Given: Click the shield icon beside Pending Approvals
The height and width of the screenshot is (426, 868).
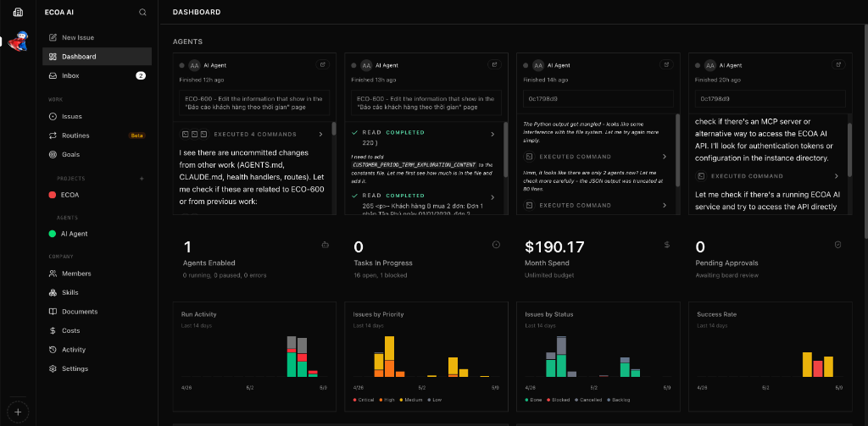Looking at the screenshot, I should point(838,245).
